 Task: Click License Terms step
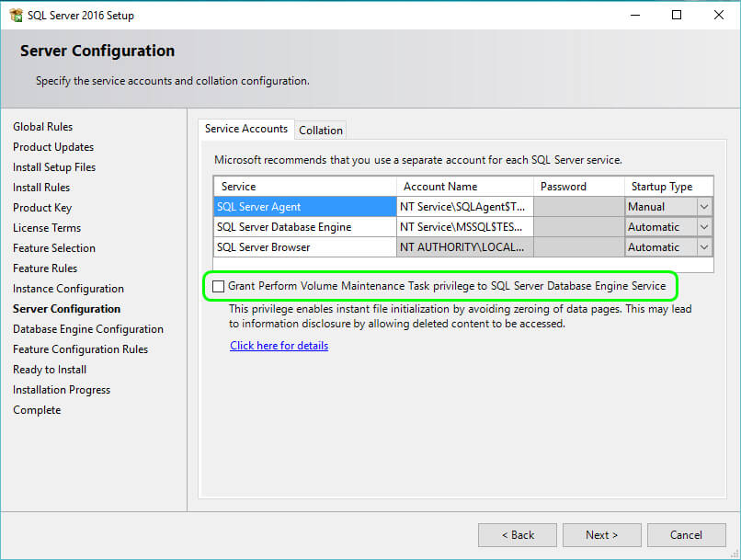47,228
